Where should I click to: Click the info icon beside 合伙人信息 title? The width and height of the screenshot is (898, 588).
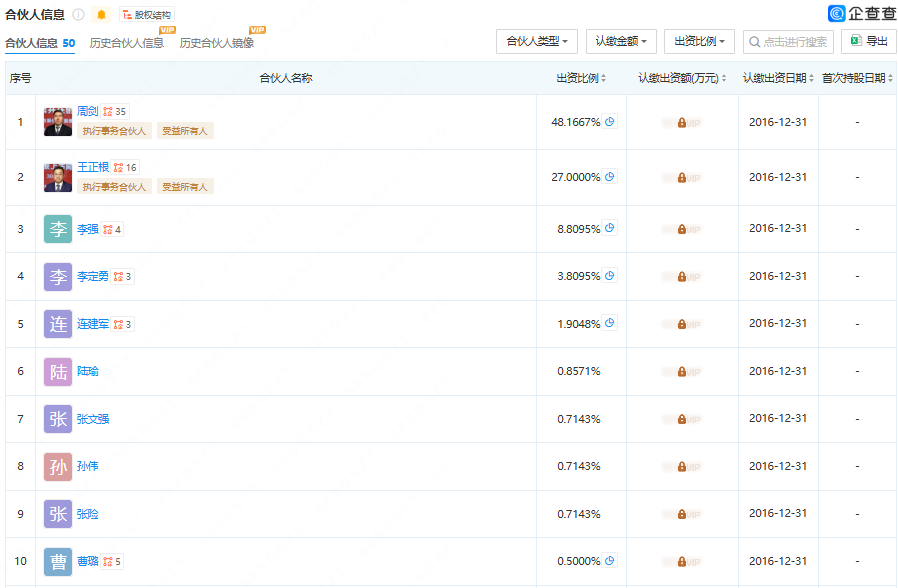point(78,15)
